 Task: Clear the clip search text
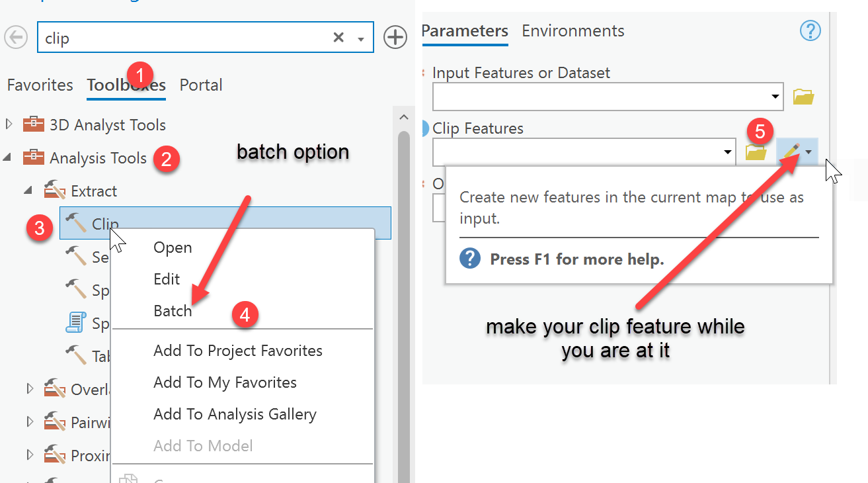coord(338,38)
